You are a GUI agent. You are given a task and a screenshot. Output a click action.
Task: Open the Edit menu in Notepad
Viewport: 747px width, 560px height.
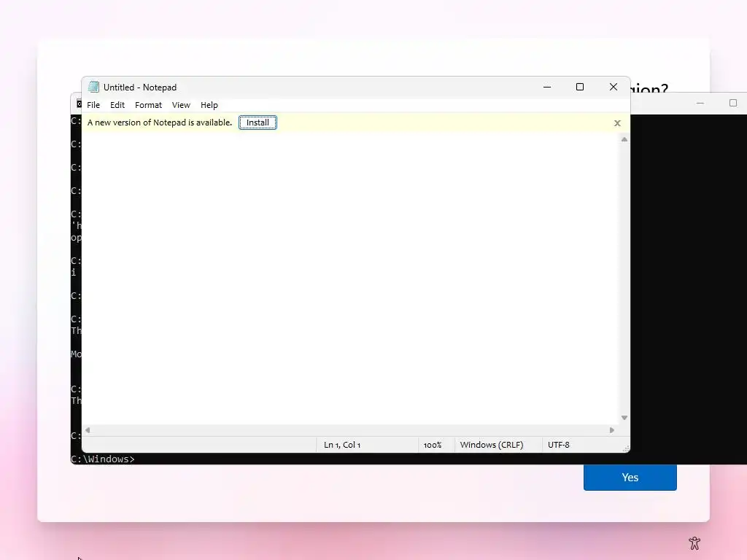coord(117,105)
